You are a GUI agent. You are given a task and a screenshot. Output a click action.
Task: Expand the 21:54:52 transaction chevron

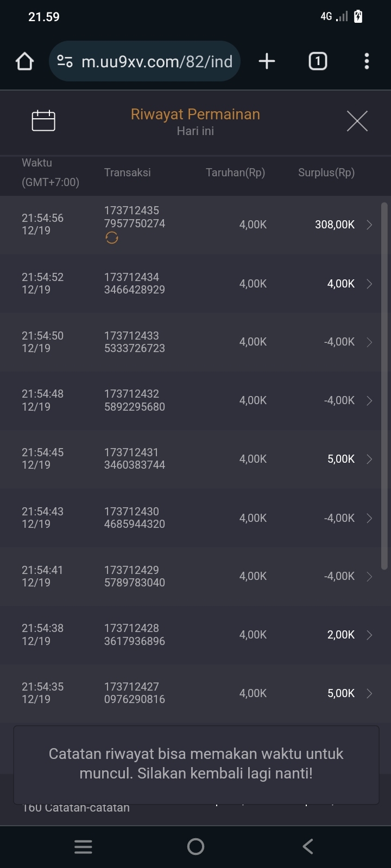click(x=369, y=284)
